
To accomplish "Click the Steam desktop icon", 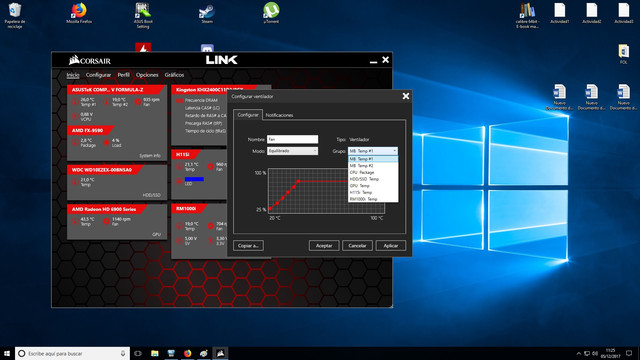I will (x=207, y=13).
